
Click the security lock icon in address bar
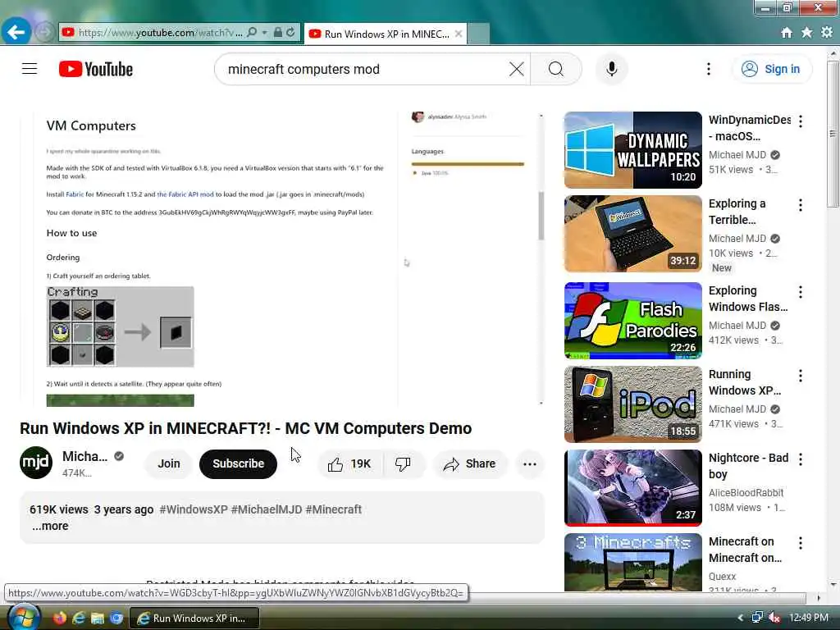[x=277, y=33]
